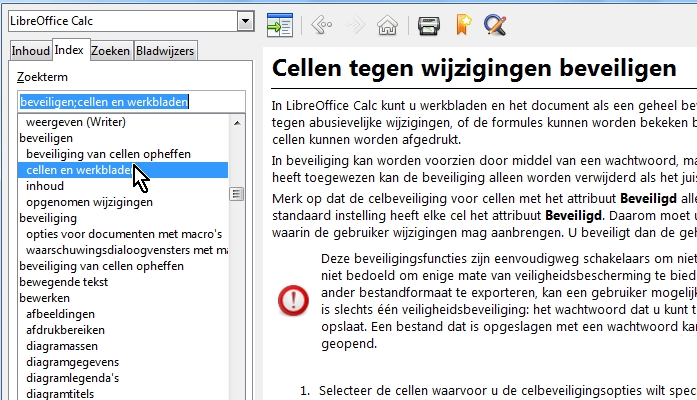697x400 pixels.
Task: Print the current help page
Action: (429, 25)
